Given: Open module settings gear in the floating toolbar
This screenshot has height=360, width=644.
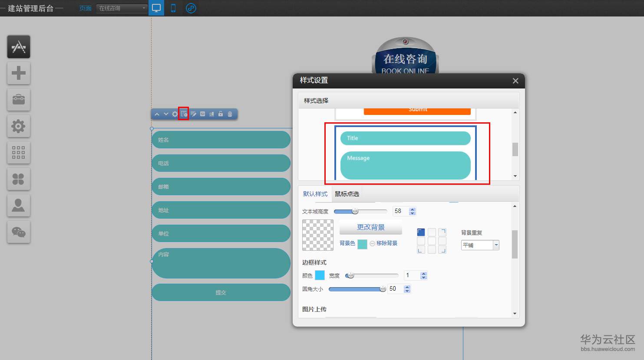Looking at the screenshot, I should 175,114.
